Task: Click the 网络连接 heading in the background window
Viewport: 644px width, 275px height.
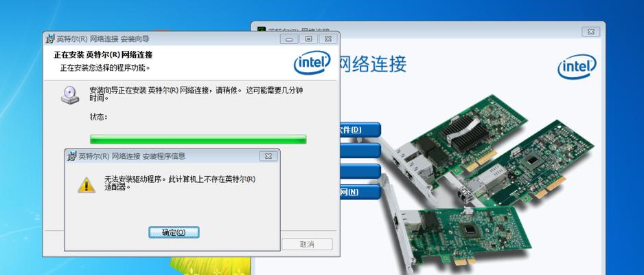Action: (373, 64)
